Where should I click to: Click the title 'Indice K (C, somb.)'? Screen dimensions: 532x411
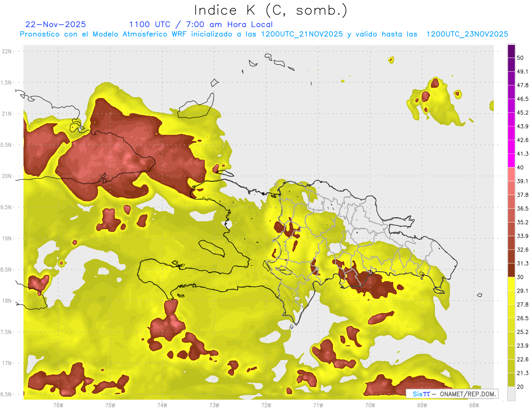(x=271, y=10)
